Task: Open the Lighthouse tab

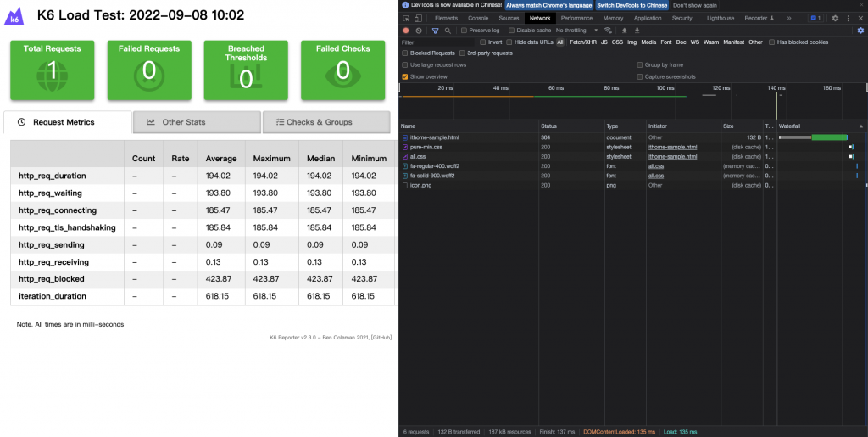Action: pos(721,19)
